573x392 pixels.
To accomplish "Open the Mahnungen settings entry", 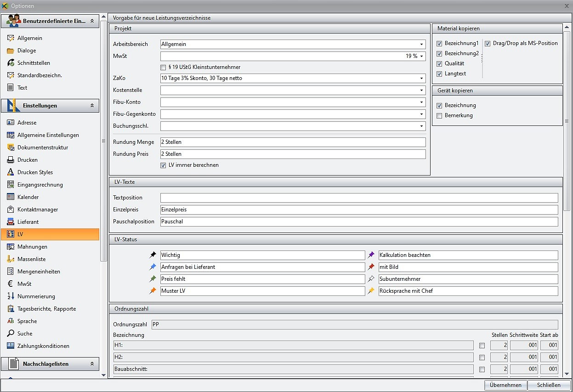I will click(50, 247).
